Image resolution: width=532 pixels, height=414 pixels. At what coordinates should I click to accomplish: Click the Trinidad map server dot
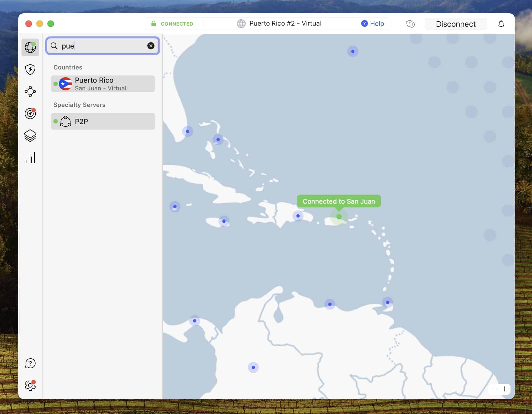click(x=388, y=302)
